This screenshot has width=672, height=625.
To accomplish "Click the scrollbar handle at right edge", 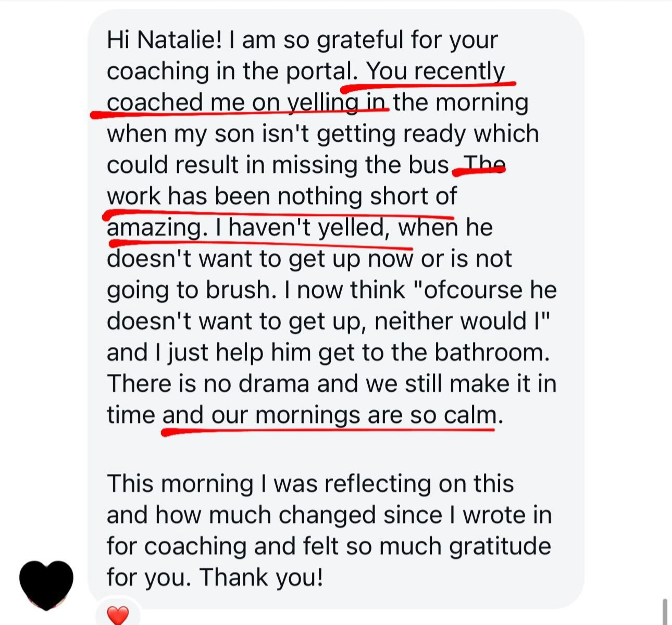I will click(x=665, y=611).
